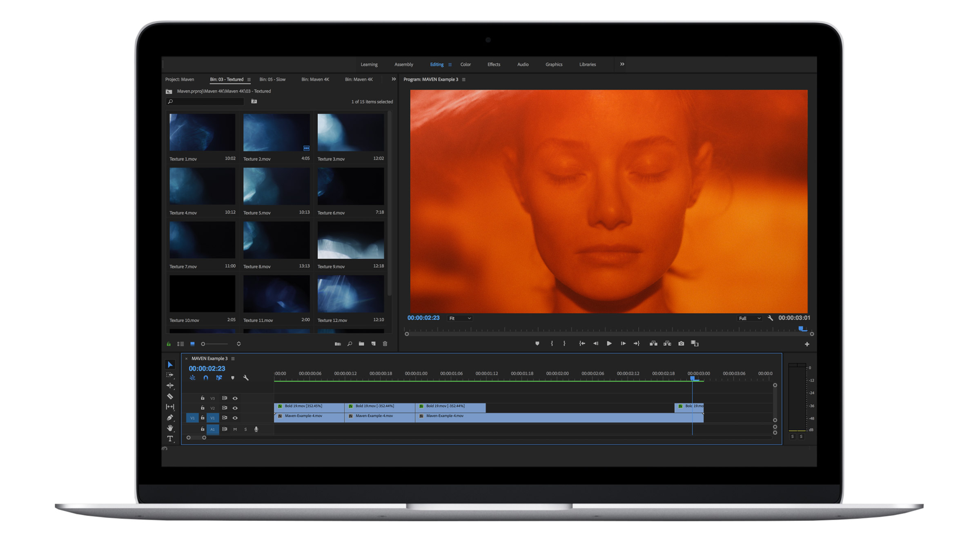The height and width of the screenshot is (541, 980).
Task: Click the Comparison View button
Action: 695,343
